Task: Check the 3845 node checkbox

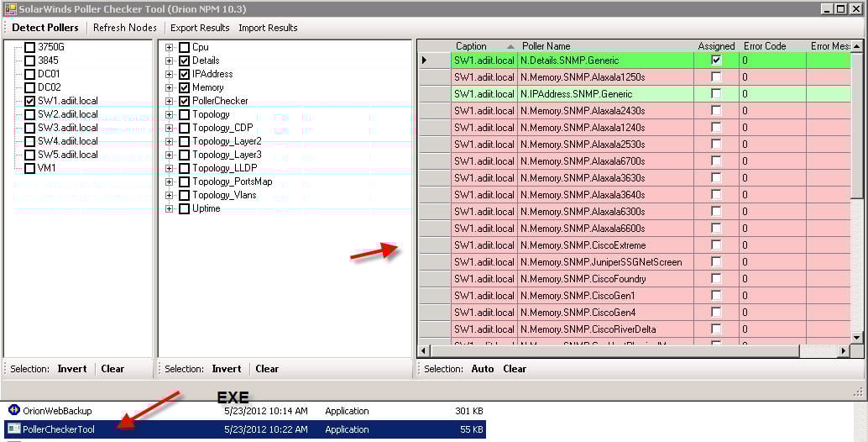Action: pyautogui.click(x=30, y=61)
